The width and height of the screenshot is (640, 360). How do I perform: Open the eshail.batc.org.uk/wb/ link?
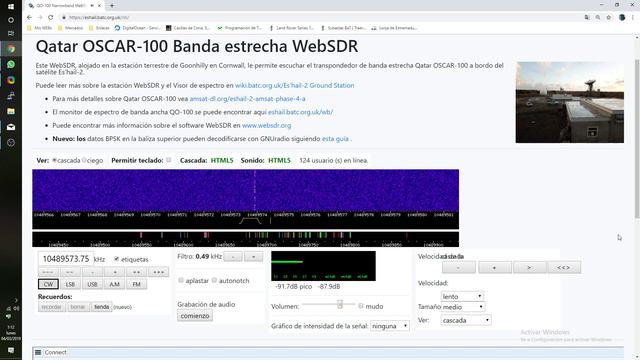[300, 112]
